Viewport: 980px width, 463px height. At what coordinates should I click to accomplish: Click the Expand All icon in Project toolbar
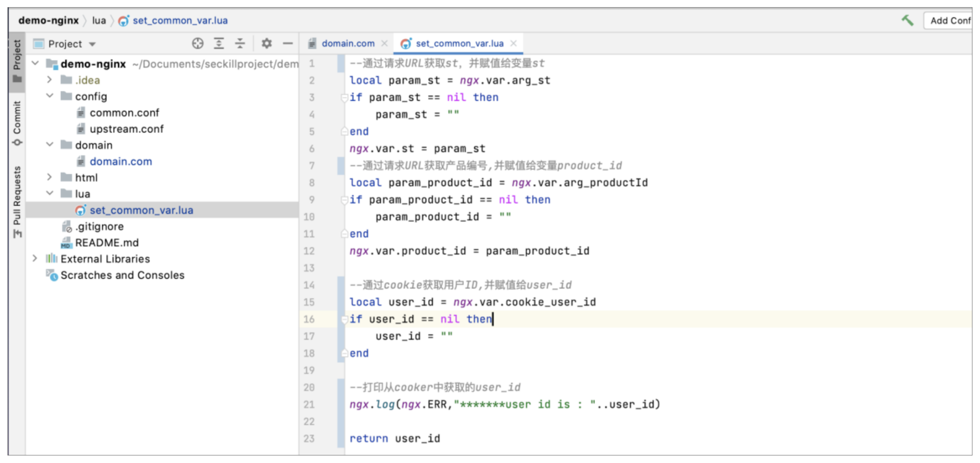pyautogui.click(x=219, y=44)
